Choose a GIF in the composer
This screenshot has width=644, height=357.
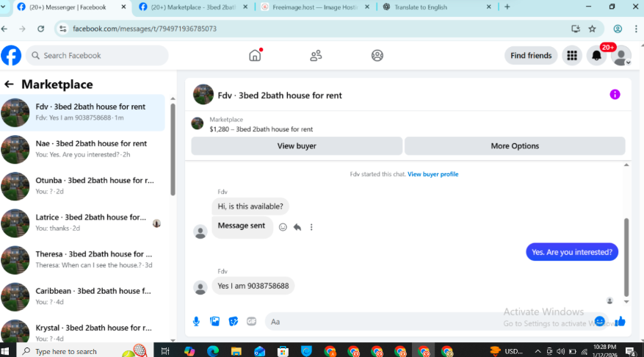251,321
